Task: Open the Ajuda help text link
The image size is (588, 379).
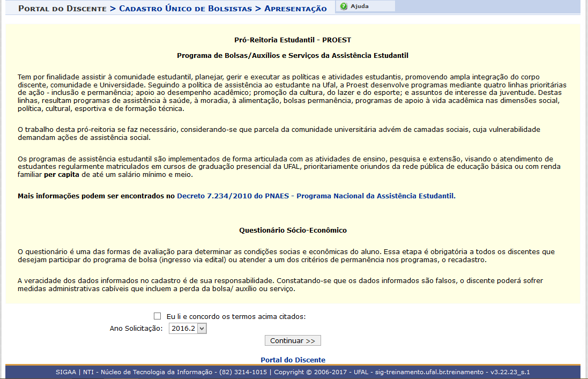Action: tap(359, 6)
